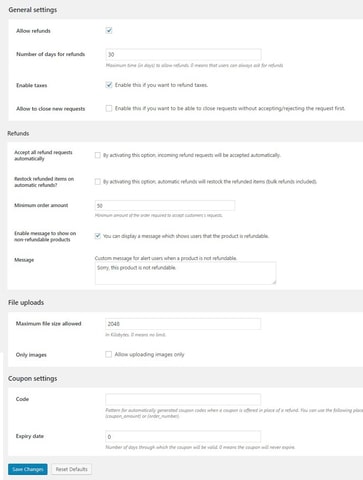
Task: Check Accept all refund requests automatically
Action: click(98, 155)
